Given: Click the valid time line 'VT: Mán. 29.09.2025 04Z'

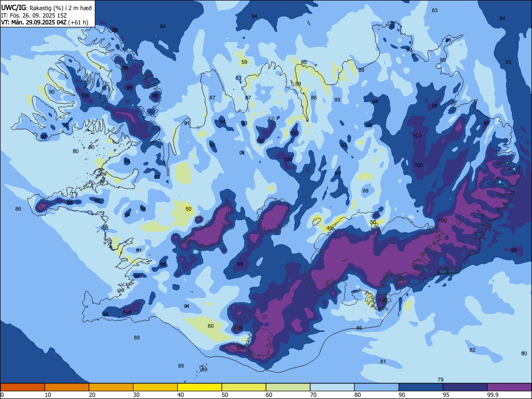Looking at the screenshot, I should point(34,22).
